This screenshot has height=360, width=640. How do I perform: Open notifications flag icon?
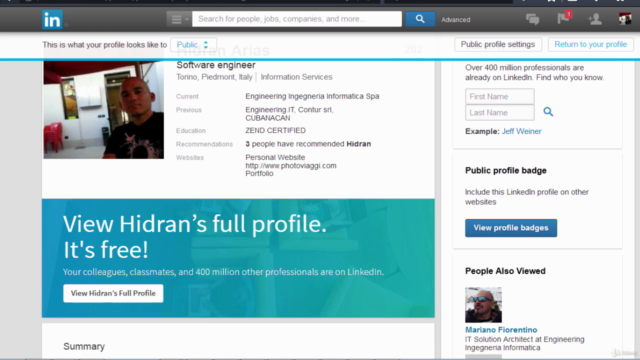[564, 18]
